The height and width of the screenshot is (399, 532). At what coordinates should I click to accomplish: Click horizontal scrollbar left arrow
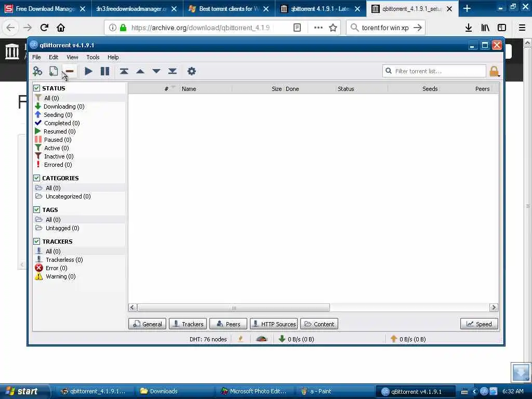click(132, 308)
